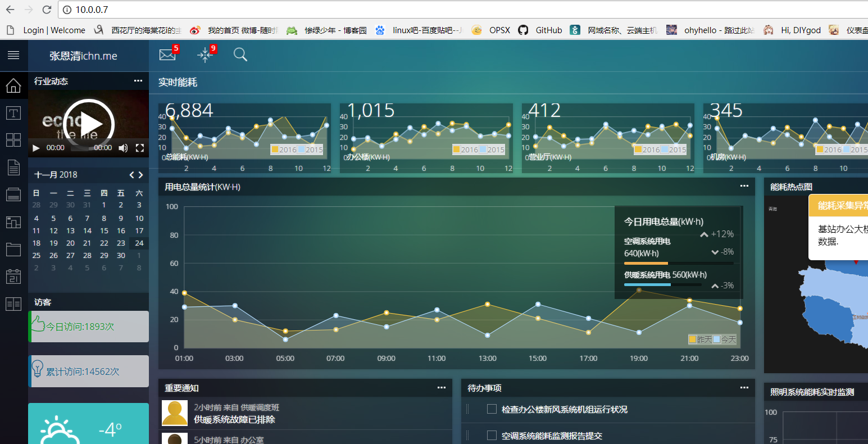Image resolution: width=868 pixels, height=444 pixels.
Task: Mute the video using the speaker icon
Action: point(122,148)
